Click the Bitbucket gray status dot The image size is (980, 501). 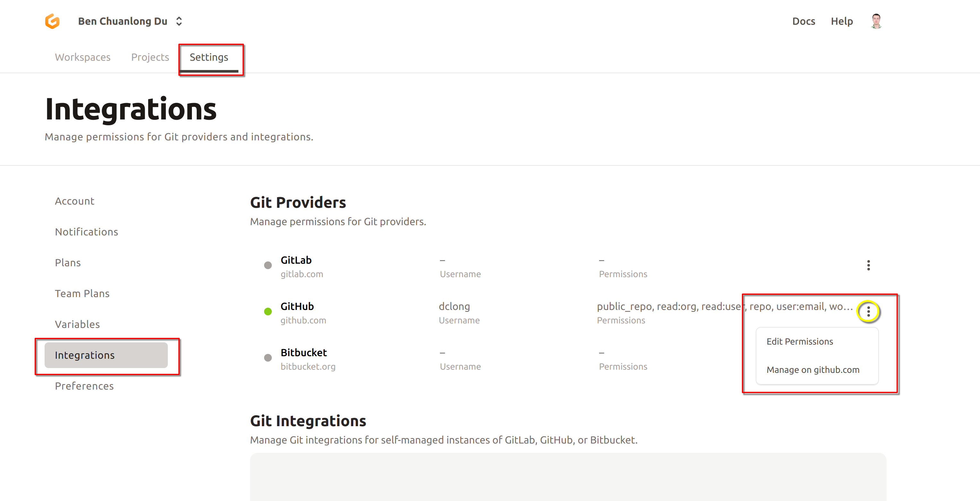268,358
